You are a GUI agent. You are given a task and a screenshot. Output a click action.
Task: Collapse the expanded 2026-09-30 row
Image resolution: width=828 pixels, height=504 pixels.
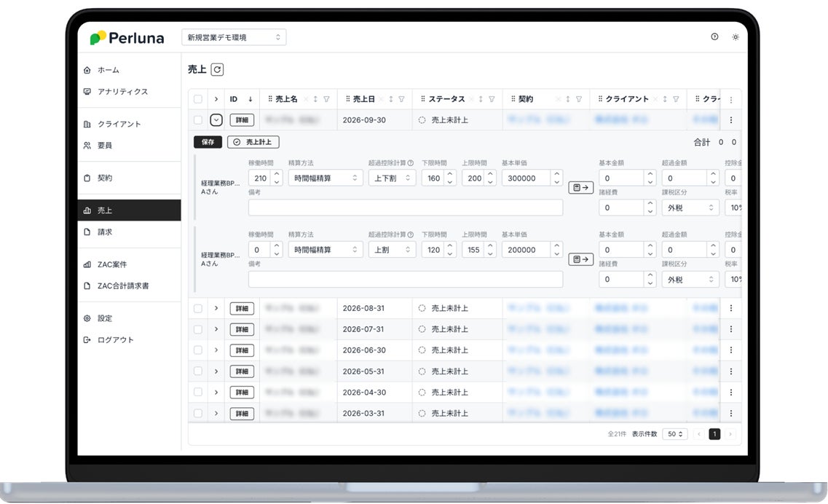coord(216,120)
